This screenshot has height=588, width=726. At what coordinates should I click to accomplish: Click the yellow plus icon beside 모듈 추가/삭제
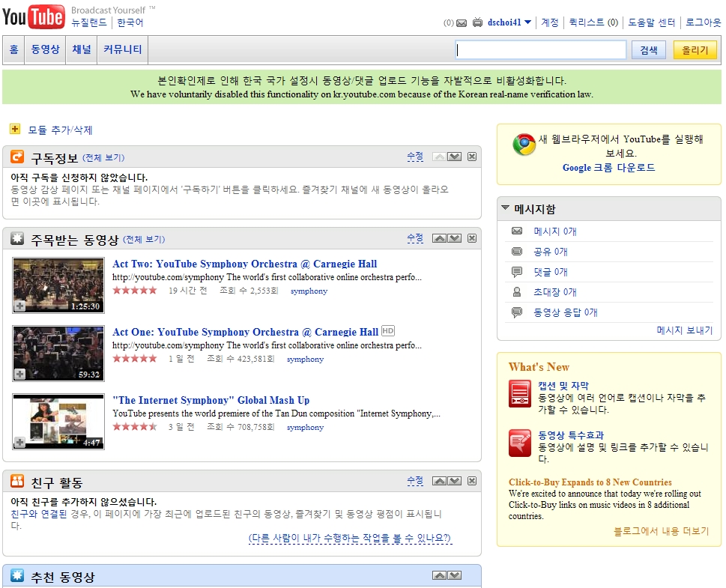pyautogui.click(x=15, y=128)
